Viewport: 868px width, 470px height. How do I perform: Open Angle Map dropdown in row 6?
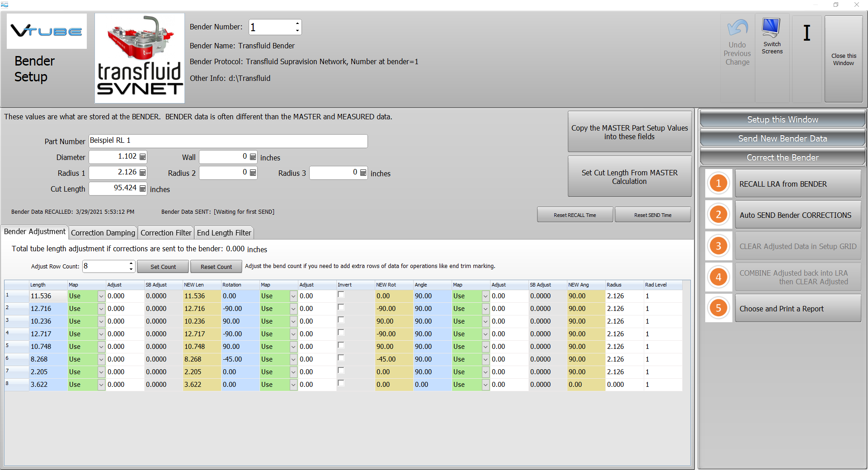pos(486,360)
